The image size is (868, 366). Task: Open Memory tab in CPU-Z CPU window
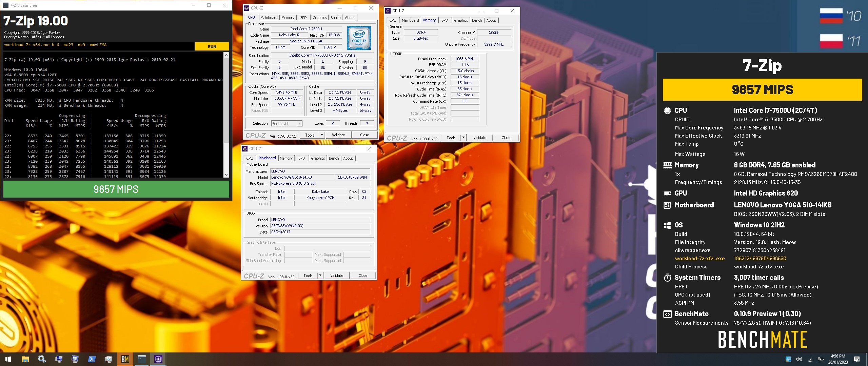[x=288, y=18]
